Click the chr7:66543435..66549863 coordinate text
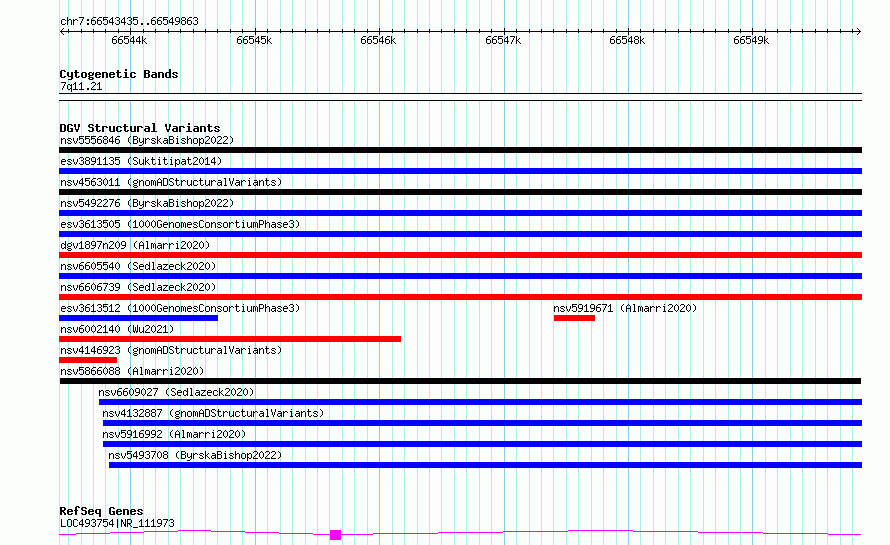 [129, 22]
